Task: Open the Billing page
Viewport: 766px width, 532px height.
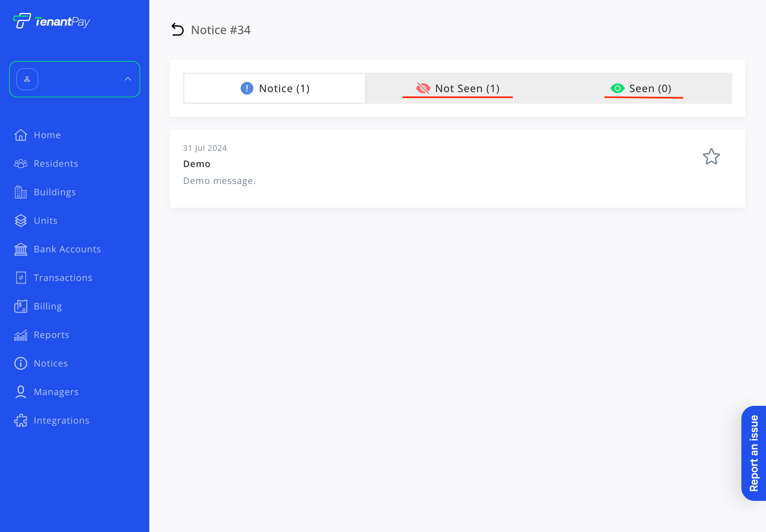Action: (48, 306)
